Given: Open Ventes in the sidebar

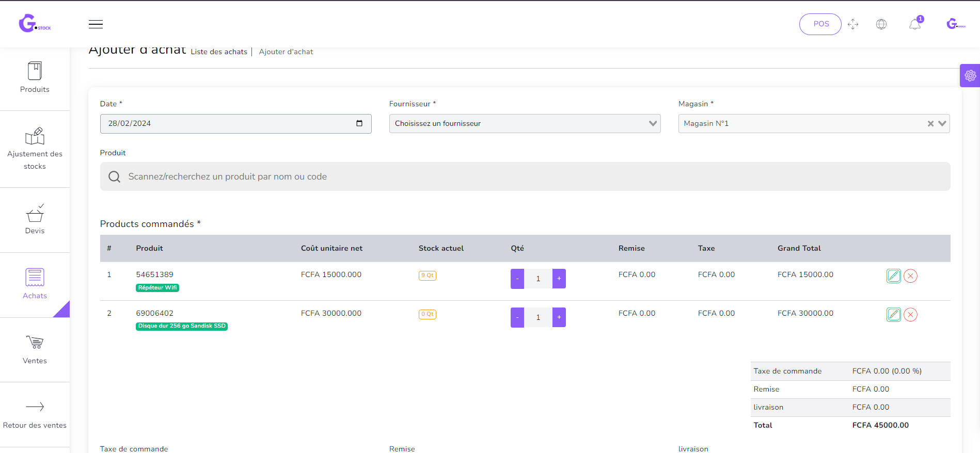Looking at the screenshot, I should (35, 349).
